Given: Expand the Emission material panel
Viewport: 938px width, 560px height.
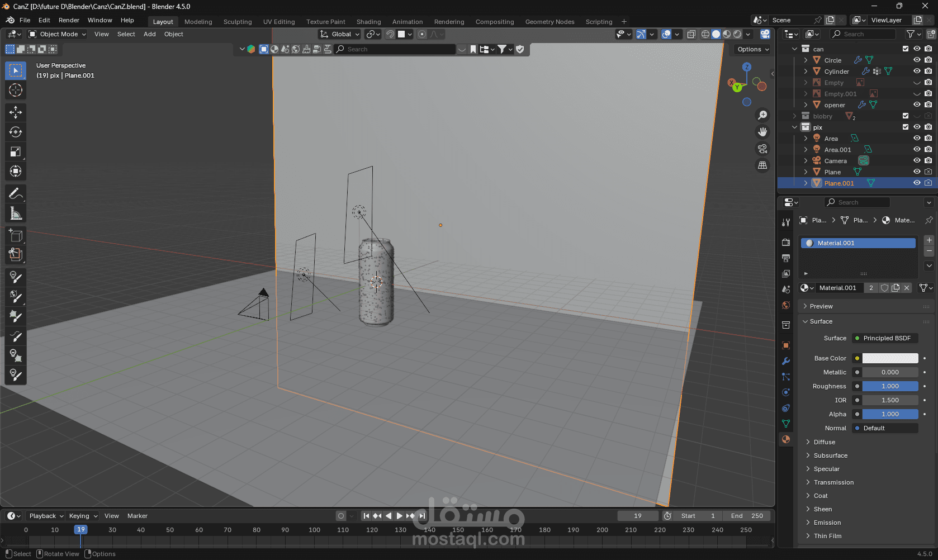Looking at the screenshot, I should [827, 523].
